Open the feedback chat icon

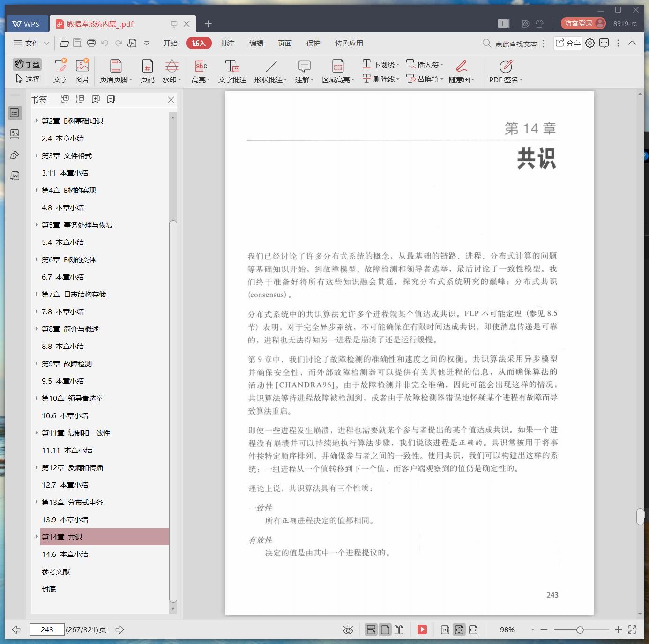pyautogui.click(x=604, y=43)
